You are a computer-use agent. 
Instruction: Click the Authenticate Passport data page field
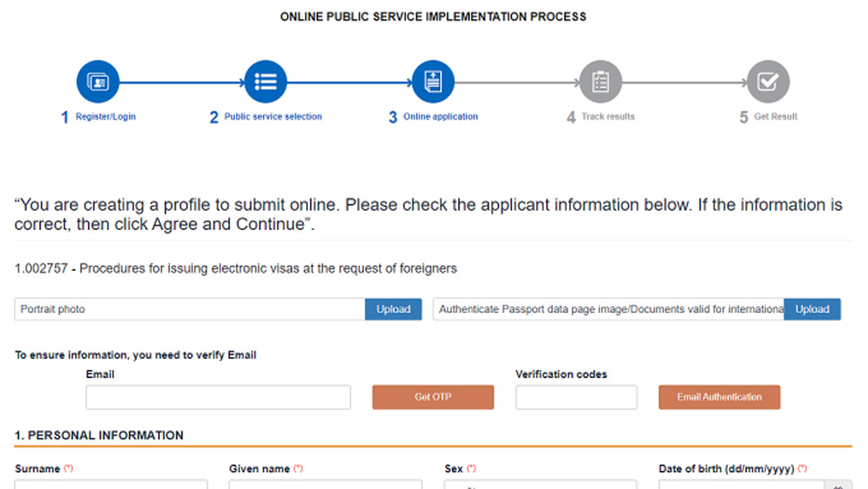[x=608, y=309]
